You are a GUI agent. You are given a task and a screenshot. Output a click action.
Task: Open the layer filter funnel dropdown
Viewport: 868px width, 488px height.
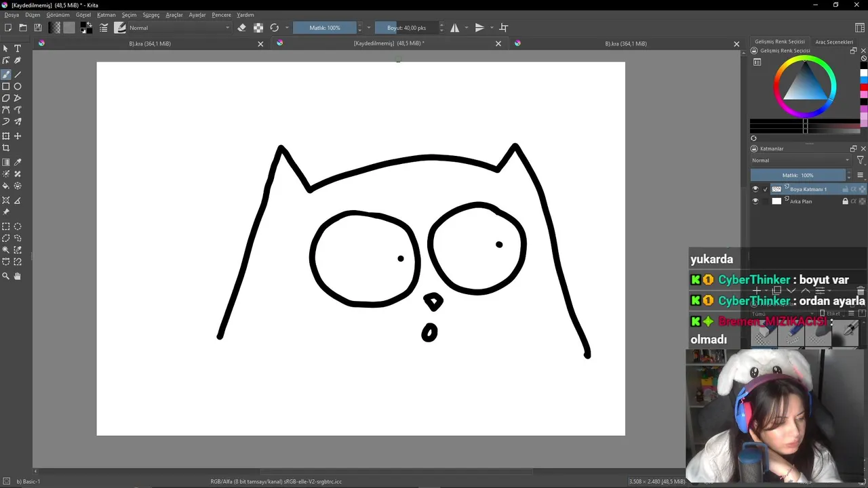[x=860, y=161]
